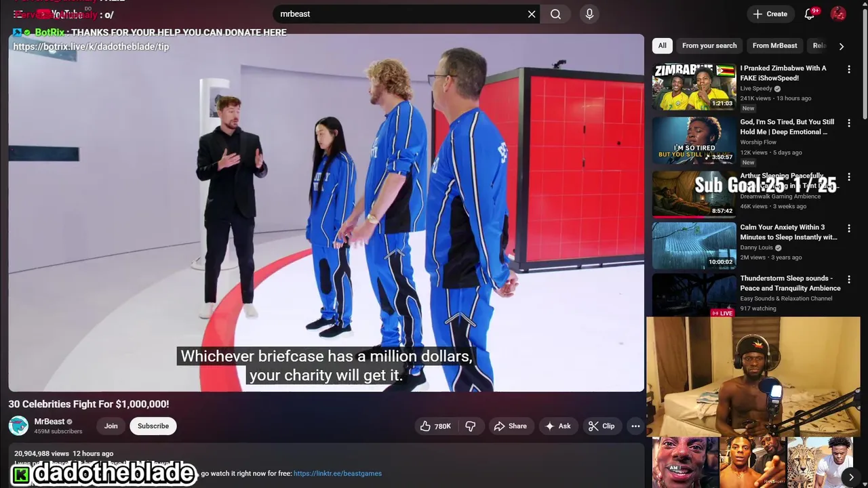Viewport: 868px width, 488px height.
Task: Click the Sub Goal 25 / 25 overlay text
Action: coord(766,185)
